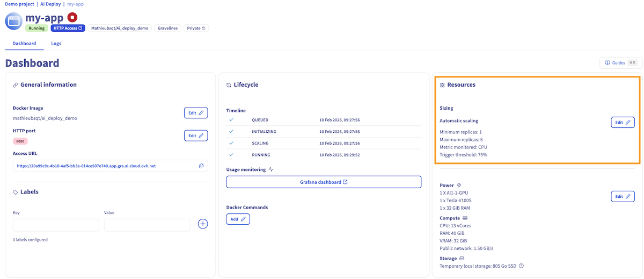Open the Guides panel

620,63
